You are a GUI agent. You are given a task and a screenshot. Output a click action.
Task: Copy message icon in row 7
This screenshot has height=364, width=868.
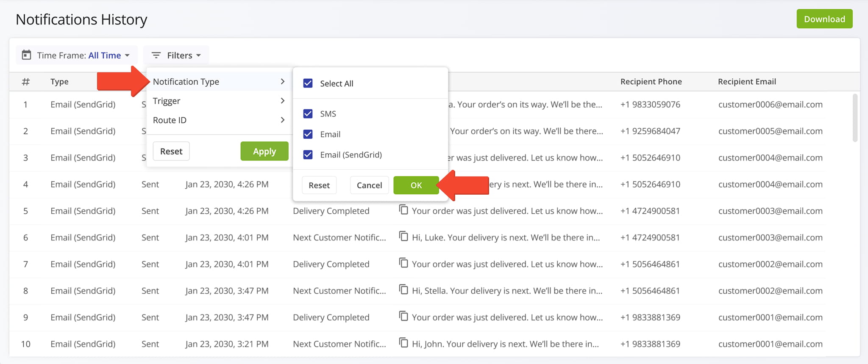coord(403,263)
